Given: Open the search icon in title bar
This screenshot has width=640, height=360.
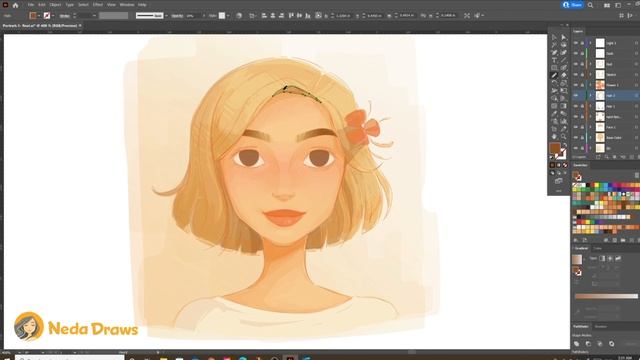Looking at the screenshot, I should coord(591,5).
